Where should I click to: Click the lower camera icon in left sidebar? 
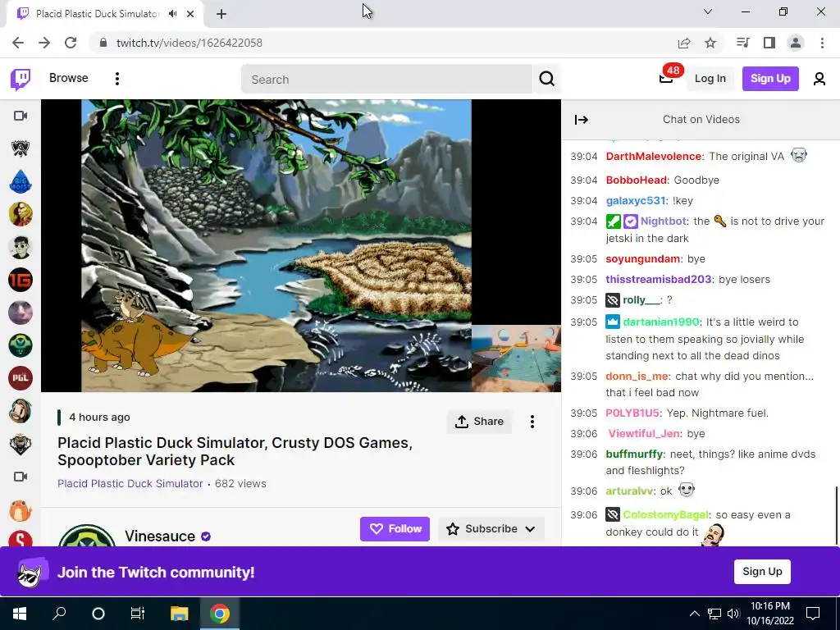pos(21,477)
